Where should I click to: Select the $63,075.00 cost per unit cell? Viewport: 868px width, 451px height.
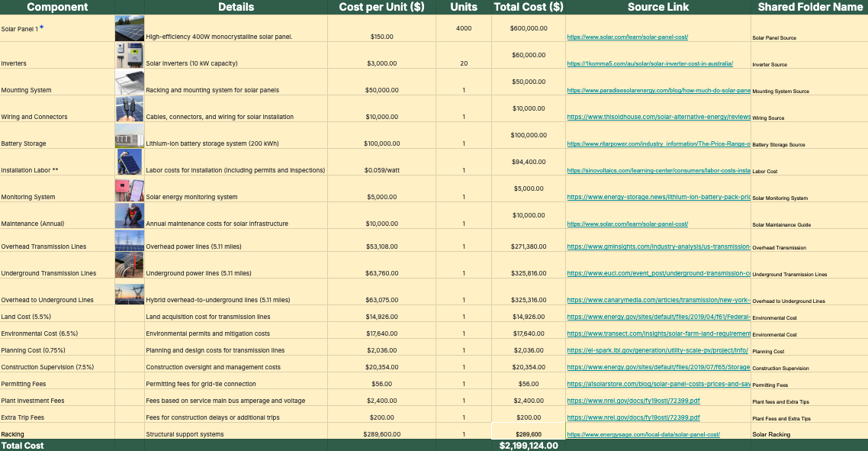click(381, 292)
